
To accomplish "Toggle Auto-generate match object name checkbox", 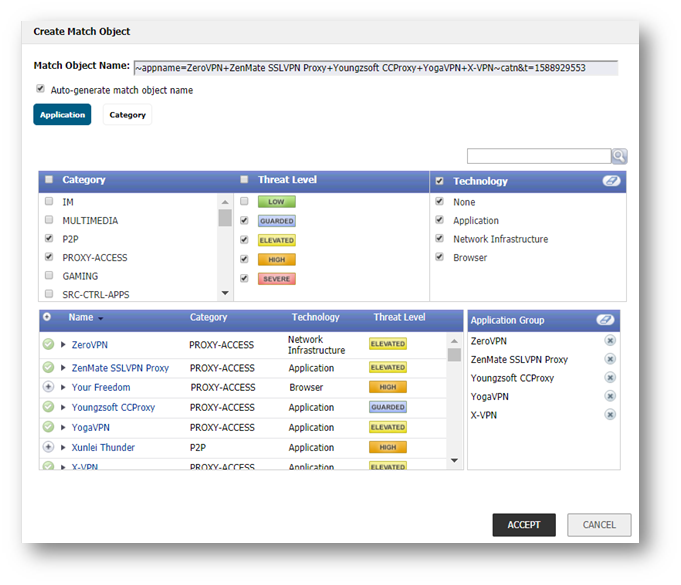I will [40, 89].
